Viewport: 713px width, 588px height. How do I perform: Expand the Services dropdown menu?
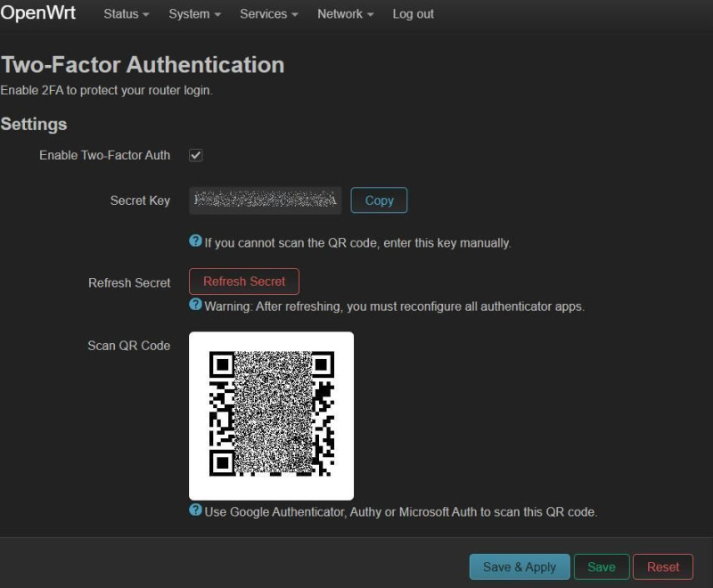269,14
